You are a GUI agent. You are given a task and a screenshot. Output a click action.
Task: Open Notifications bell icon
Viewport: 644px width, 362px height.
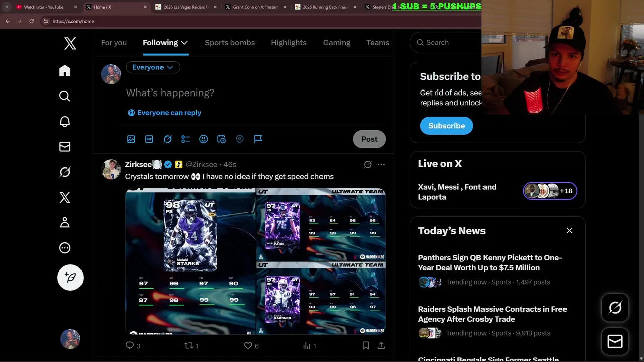pos(65,122)
